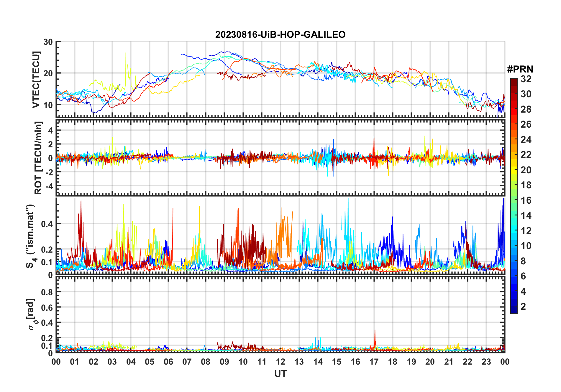The width and height of the screenshot is (561, 392).
Task: Select the VTEC axis tick label 10
Action: coord(48,105)
